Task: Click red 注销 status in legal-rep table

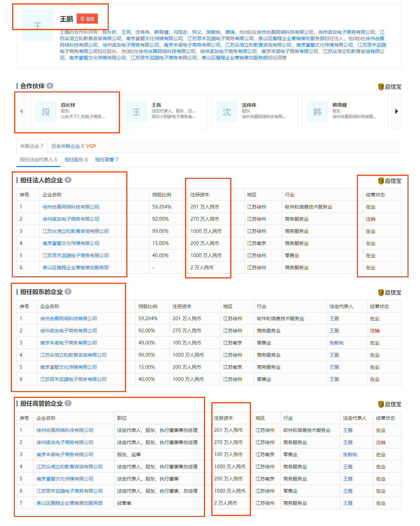Action: point(371,219)
